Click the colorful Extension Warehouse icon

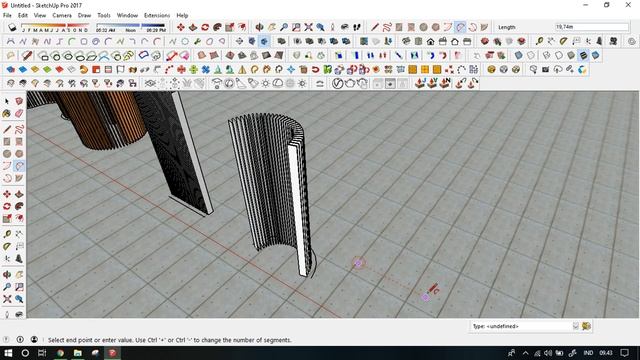(582, 70)
